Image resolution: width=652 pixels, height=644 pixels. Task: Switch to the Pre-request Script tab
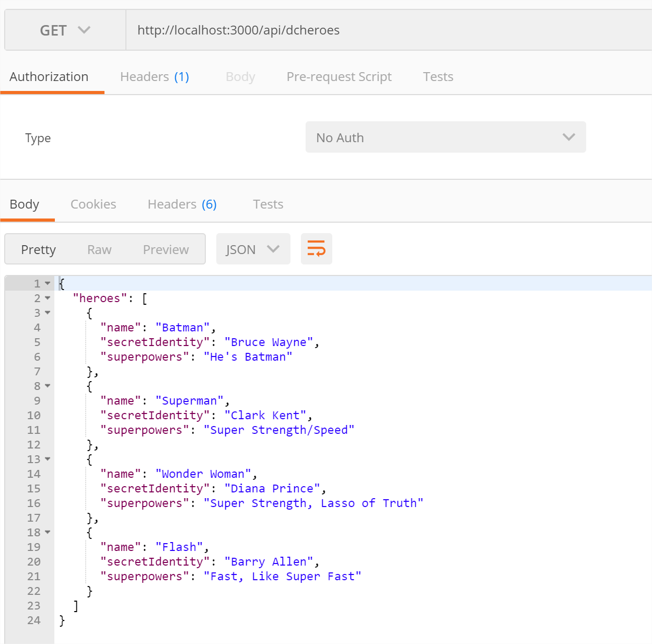coord(339,77)
